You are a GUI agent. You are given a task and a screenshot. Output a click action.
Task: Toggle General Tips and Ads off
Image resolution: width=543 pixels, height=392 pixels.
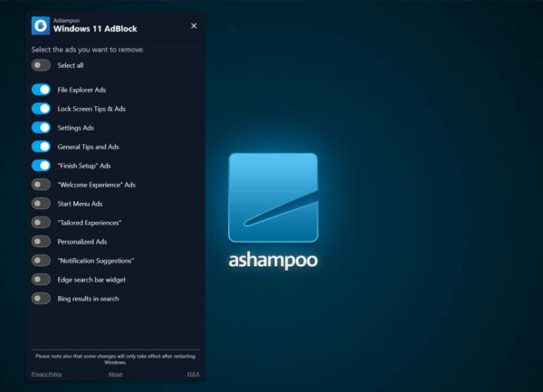(41, 147)
